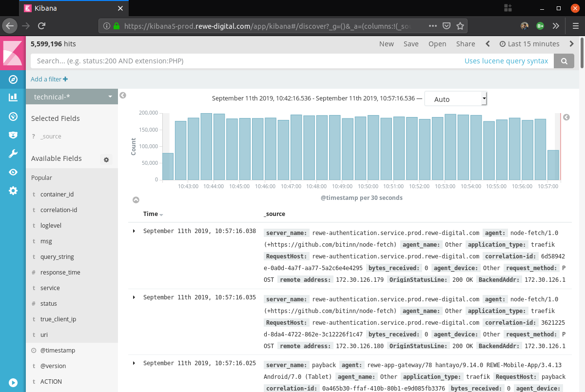Click the green B+ extension icon
585x392 pixels.
pos(540,26)
